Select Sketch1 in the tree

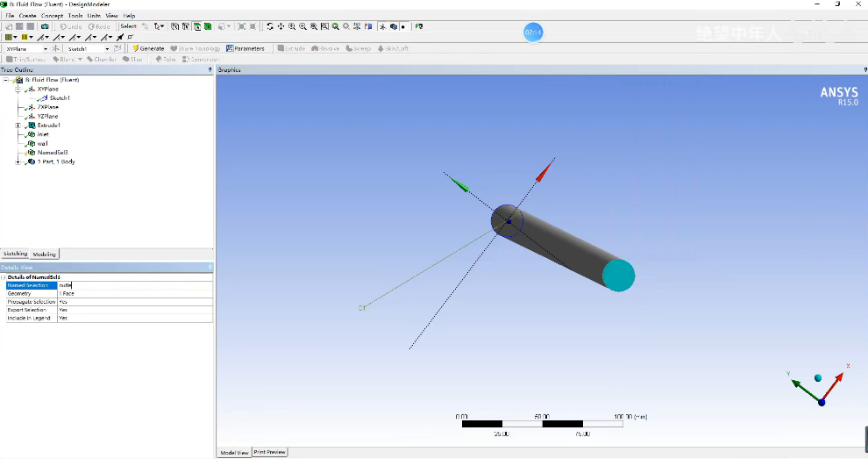coord(60,98)
